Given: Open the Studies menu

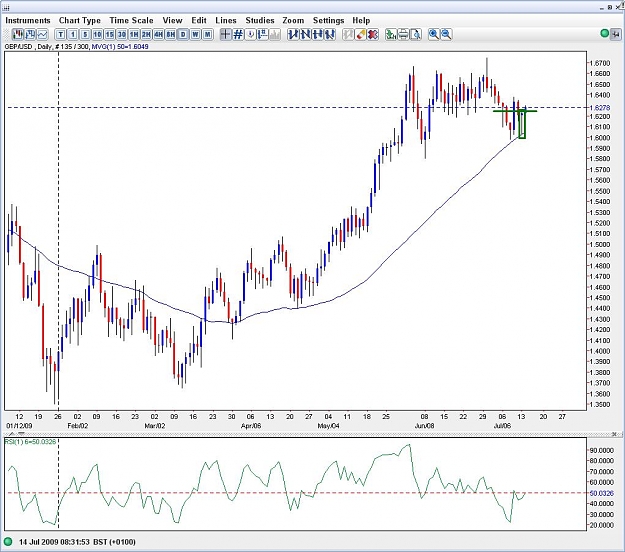Looking at the screenshot, I should 260,20.
